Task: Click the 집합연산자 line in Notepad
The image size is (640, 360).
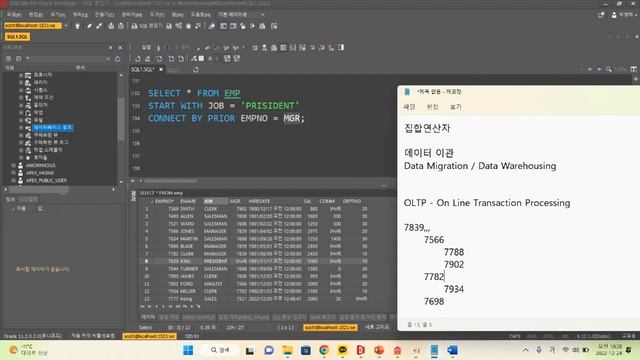Action: pyautogui.click(x=427, y=129)
